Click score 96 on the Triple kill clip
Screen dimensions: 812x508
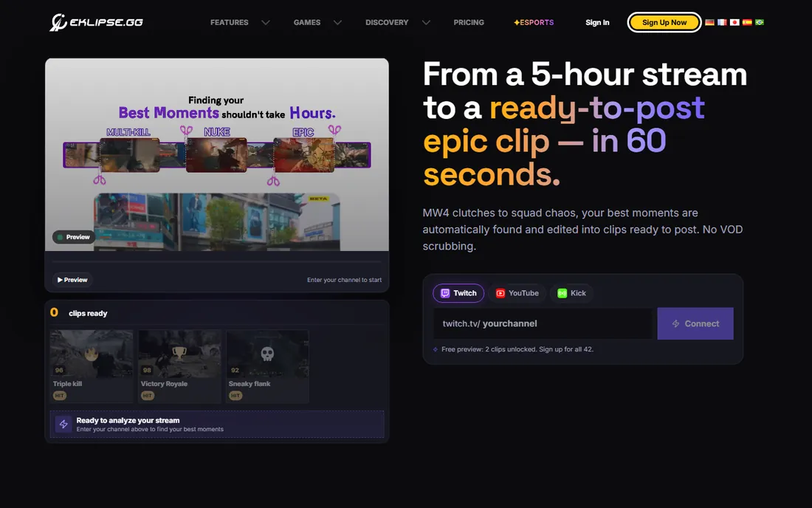point(59,370)
